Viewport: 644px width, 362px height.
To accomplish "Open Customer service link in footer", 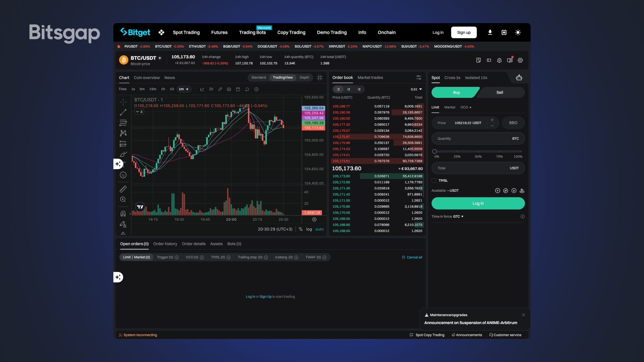I will pos(505,335).
